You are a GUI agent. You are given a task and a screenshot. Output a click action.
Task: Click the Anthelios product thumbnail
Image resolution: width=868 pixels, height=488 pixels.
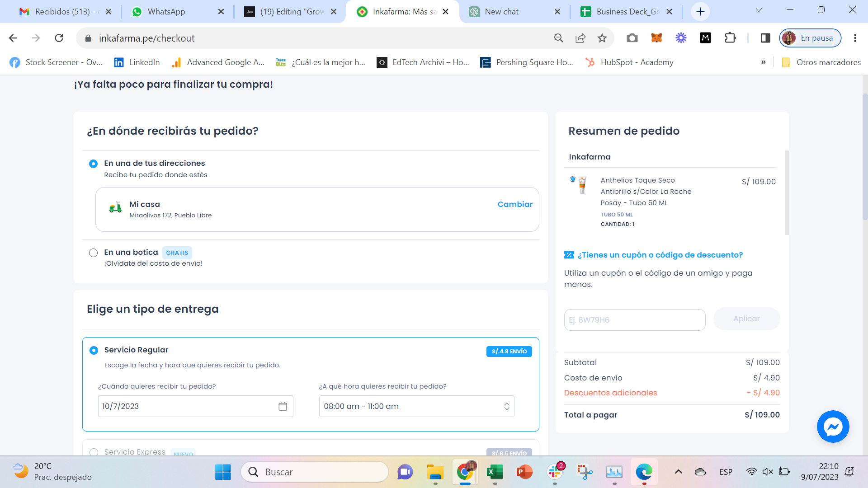[x=579, y=185]
